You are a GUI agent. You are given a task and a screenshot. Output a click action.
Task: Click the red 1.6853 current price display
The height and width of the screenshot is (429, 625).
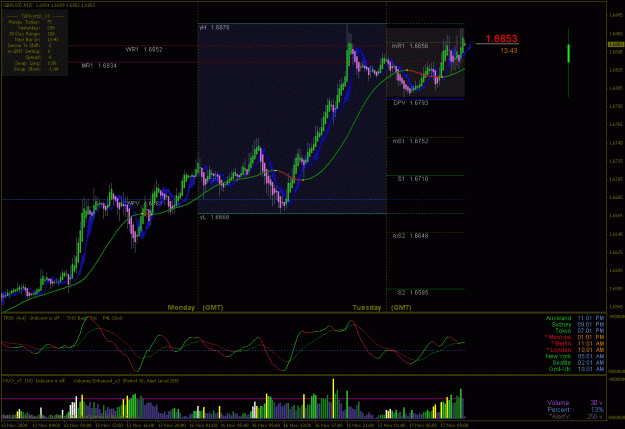click(501, 39)
